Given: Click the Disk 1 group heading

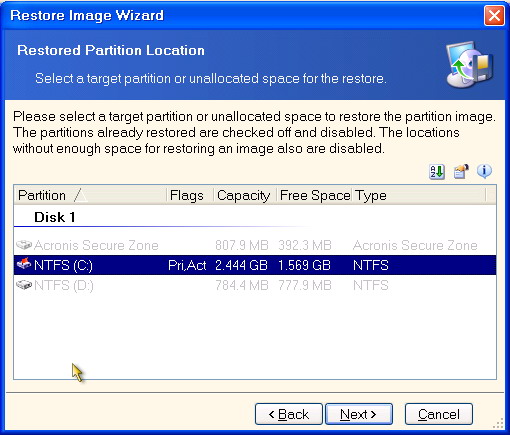Looking at the screenshot, I should (x=55, y=217).
